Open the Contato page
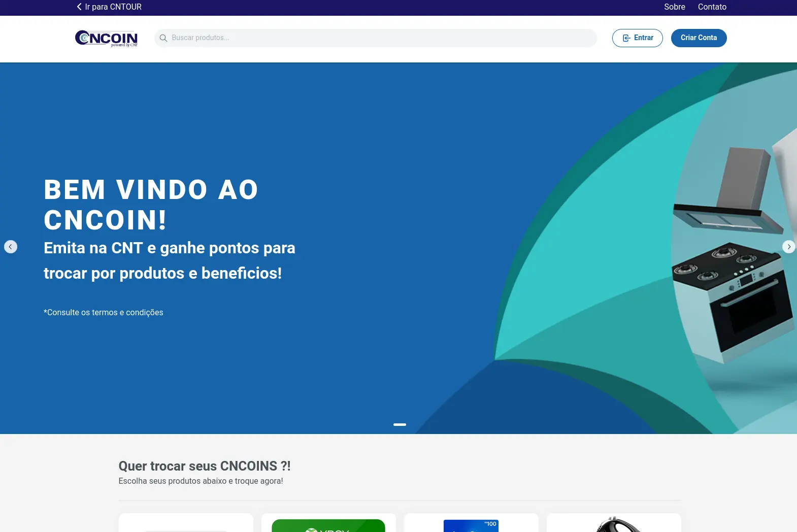The height and width of the screenshot is (532, 797). pyautogui.click(x=712, y=7)
